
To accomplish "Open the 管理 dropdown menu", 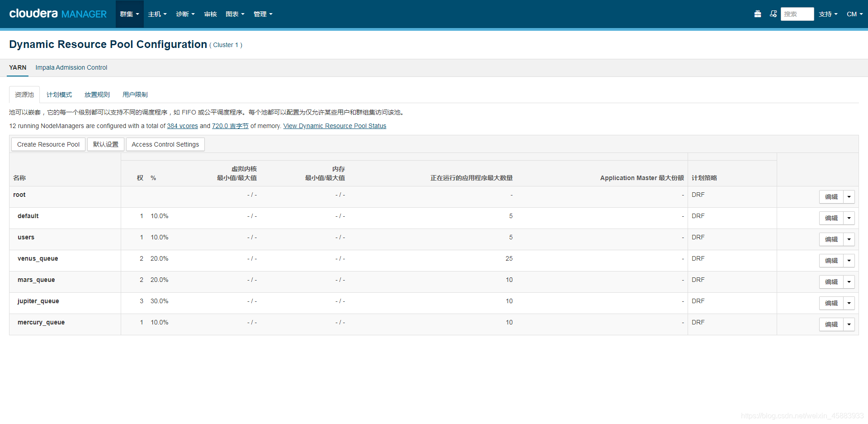I will [263, 14].
